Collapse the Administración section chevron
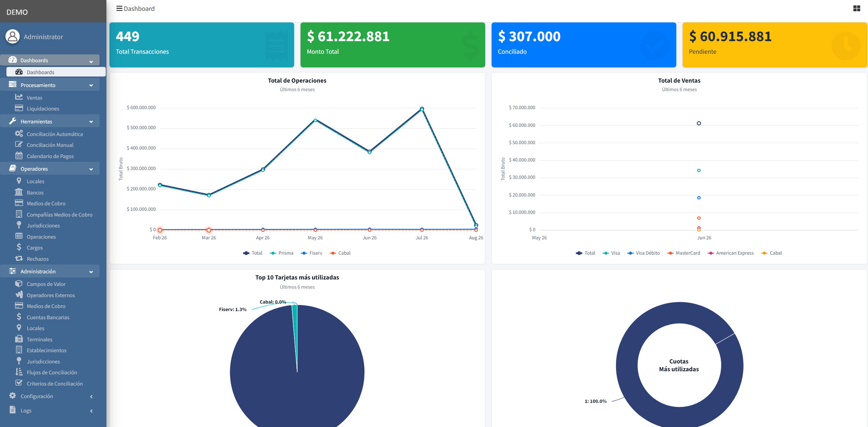868x427 pixels. coord(91,272)
